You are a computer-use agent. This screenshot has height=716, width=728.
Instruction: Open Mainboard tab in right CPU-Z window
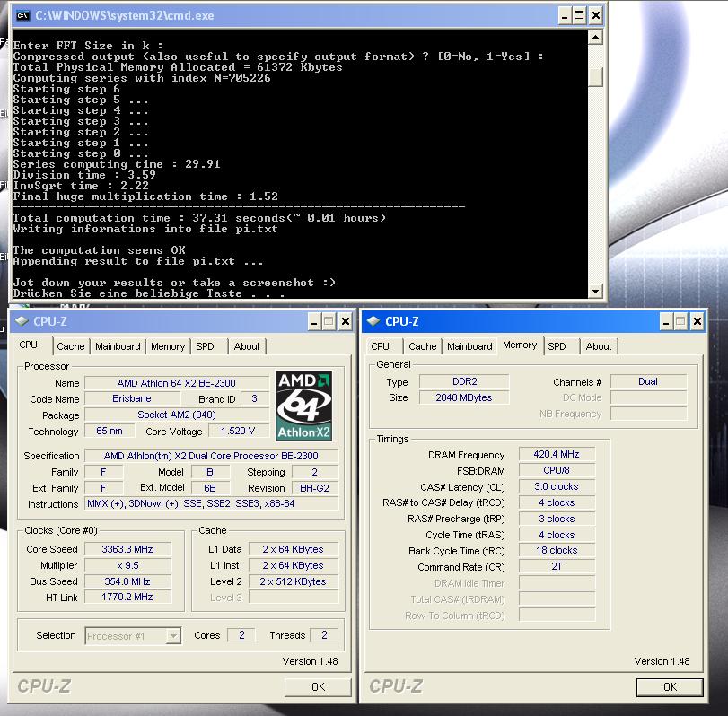pos(469,346)
